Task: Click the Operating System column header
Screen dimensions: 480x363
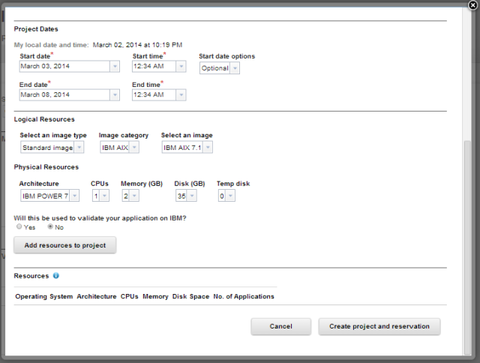Action: click(x=44, y=296)
